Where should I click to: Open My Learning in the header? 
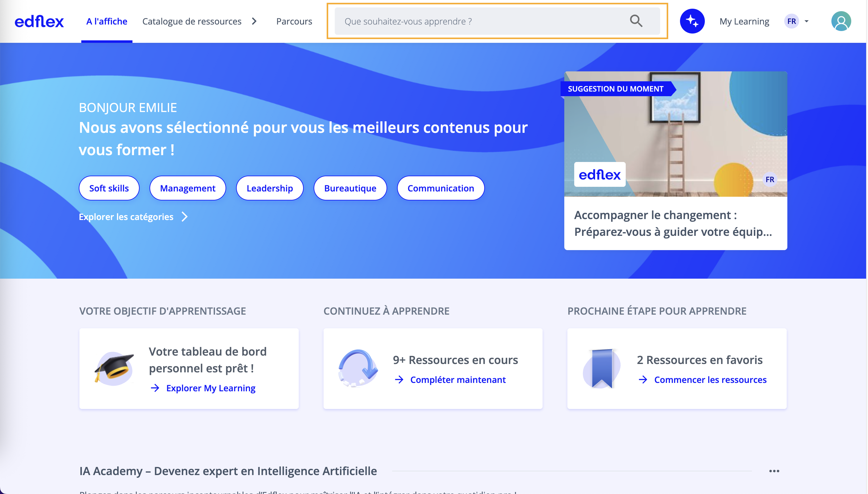click(x=744, y=21)
